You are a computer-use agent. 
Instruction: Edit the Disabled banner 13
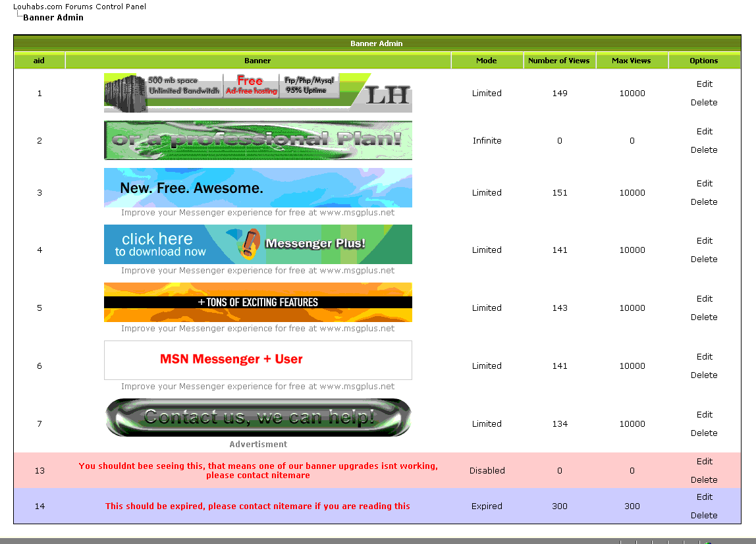(704, 462)
